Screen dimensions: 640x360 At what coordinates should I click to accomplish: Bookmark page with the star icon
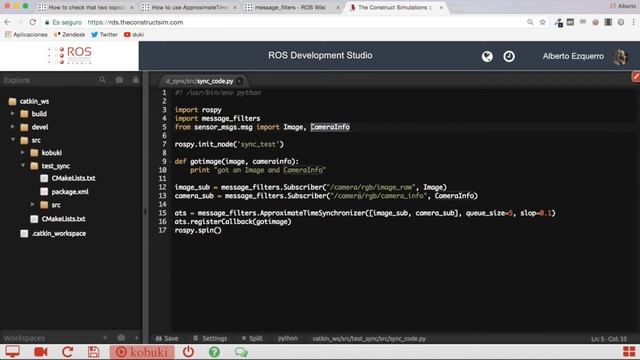click(542, 22)
